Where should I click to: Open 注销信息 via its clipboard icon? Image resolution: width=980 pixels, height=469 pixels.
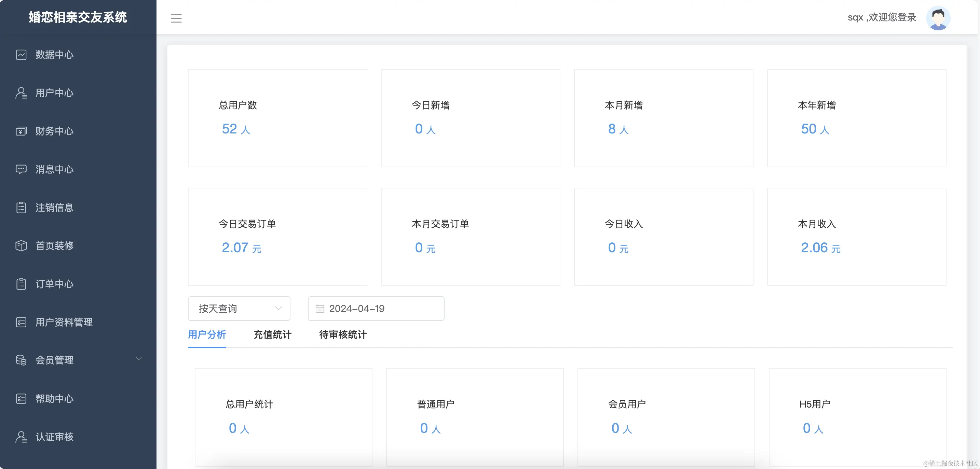[21, 208]
